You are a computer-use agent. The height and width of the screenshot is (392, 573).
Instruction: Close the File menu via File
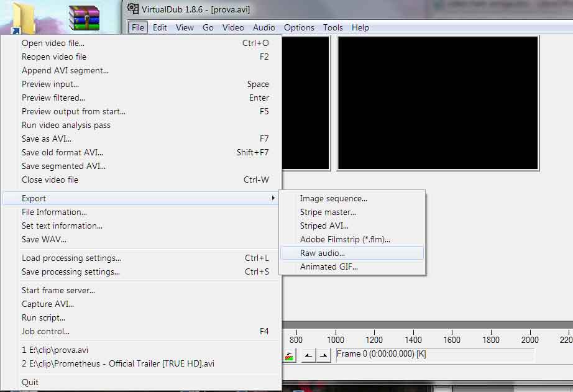138,27
